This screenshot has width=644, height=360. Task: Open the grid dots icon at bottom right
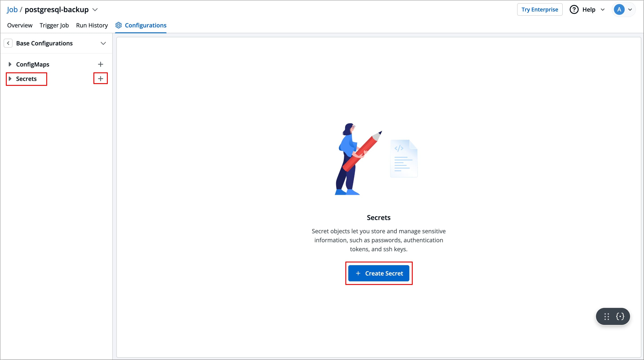pyautogui.click(x=606, y=316)
